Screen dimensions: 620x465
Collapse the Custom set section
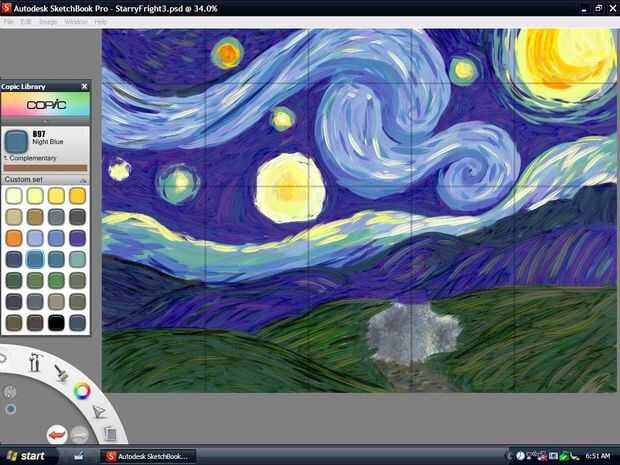(x=83, y=180)
